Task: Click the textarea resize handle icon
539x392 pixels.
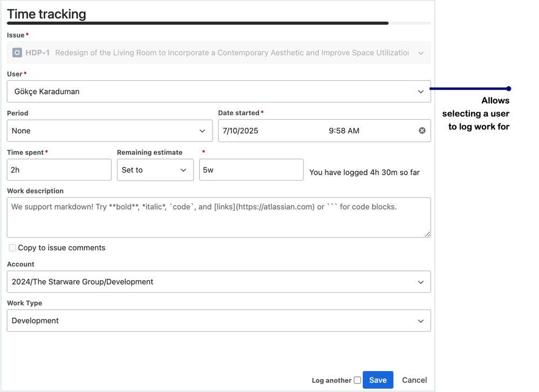Action: click(x=427, y=234)
